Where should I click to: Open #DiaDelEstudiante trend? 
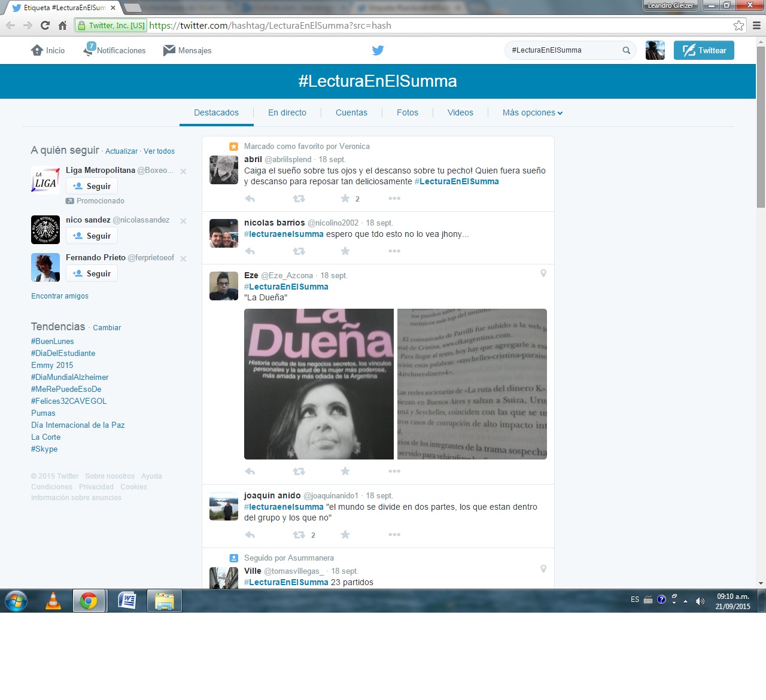pos(63,354)
